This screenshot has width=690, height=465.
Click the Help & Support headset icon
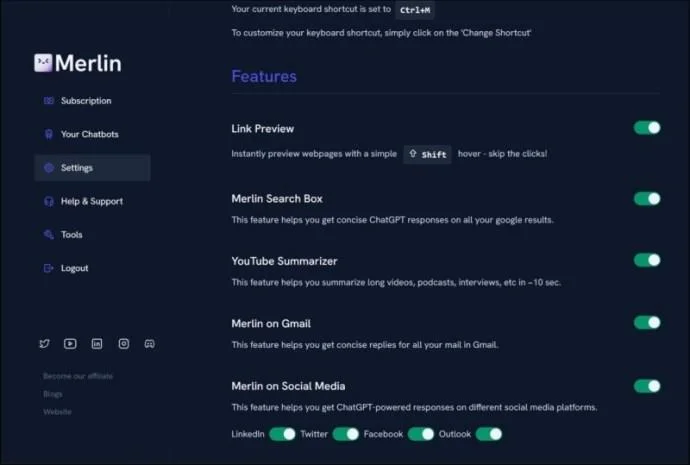click(49, 201)
